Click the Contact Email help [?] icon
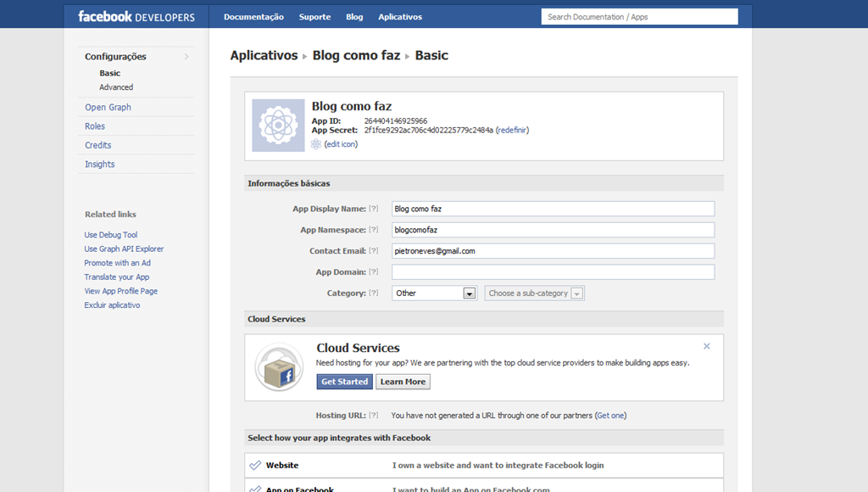 (374, 251)
